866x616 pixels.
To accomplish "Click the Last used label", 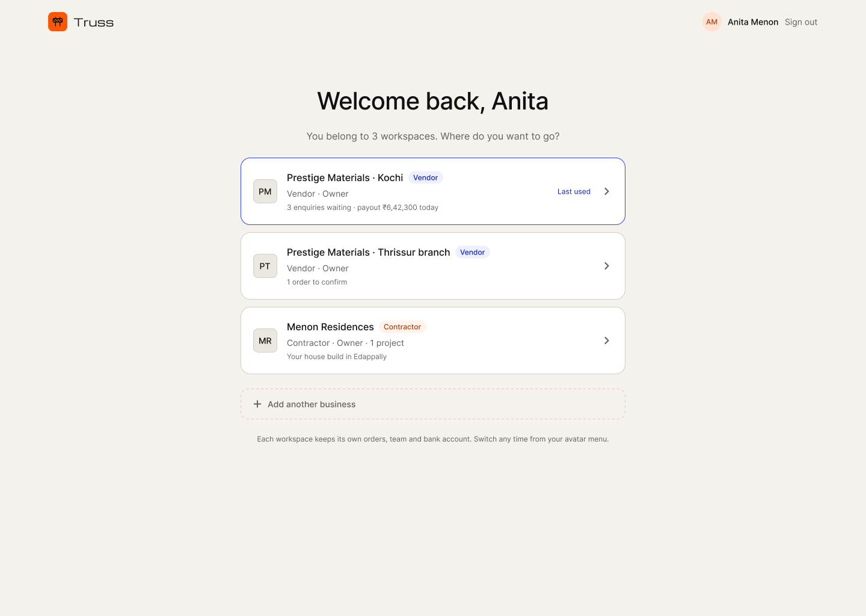I will pyautogui.click(x=574, y=191).
